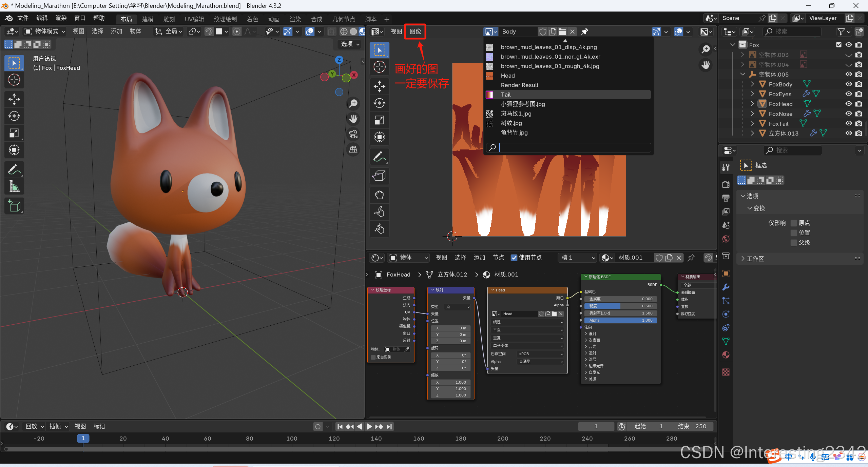Toggle camera view icon in viewport
The width and height of the screenshot is (868, 467).
click(x=353, y=134)
